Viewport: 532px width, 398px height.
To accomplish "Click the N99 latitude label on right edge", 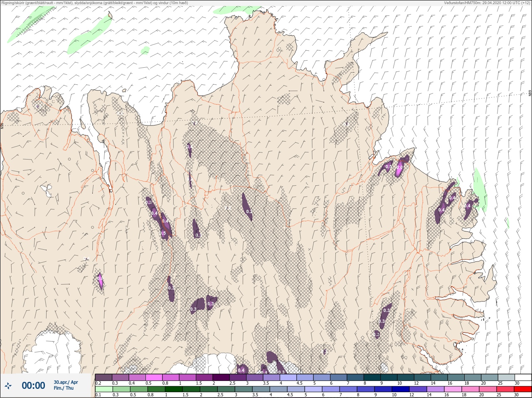I will tap(530, 94).
